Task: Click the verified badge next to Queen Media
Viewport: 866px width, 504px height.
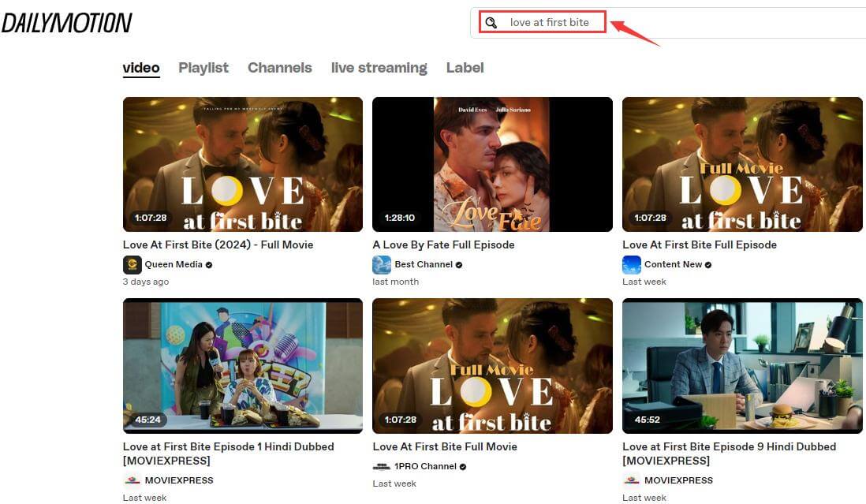Action: coord(208,265)
